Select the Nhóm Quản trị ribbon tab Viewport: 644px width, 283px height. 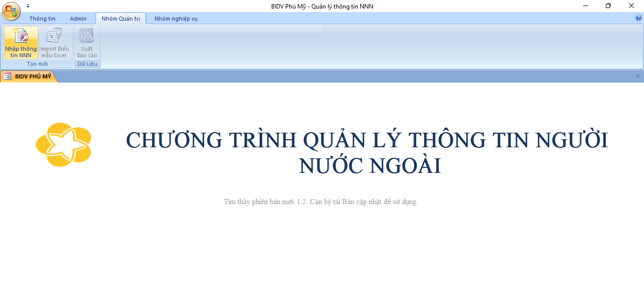pyautogui.click(x=121, y=19)
